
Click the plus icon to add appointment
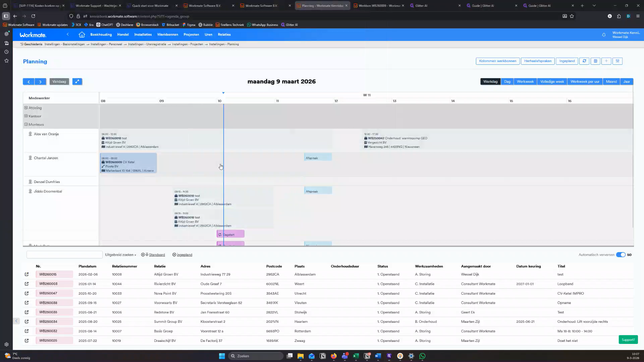pyautogui.click(x=606, y=61)
